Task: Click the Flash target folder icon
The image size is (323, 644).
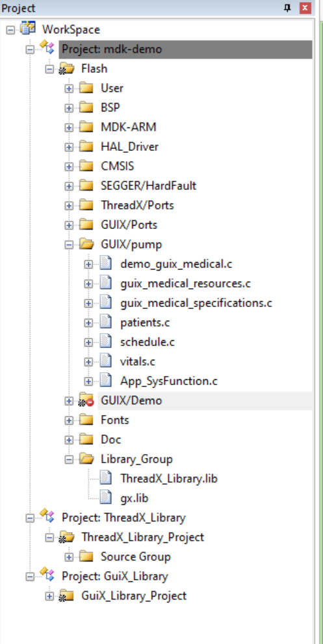Action: 67,68
